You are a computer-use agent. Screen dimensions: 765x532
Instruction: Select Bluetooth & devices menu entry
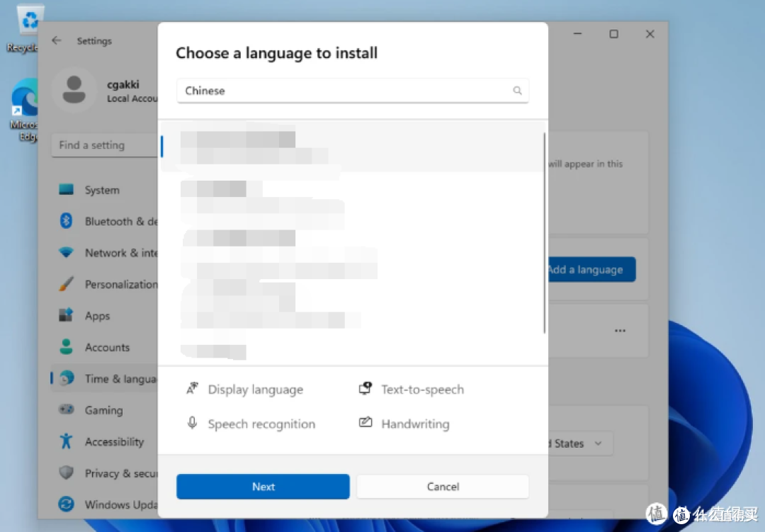(121, 221)
